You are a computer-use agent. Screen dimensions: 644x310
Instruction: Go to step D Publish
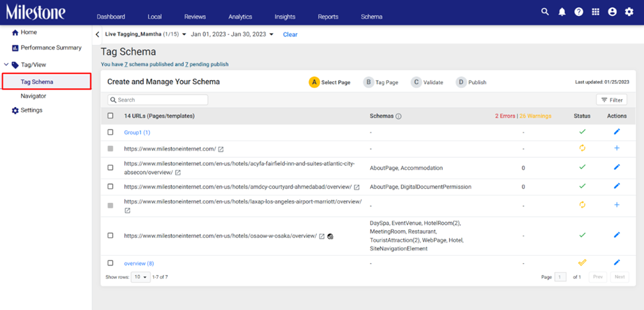(x=471, y=82)
